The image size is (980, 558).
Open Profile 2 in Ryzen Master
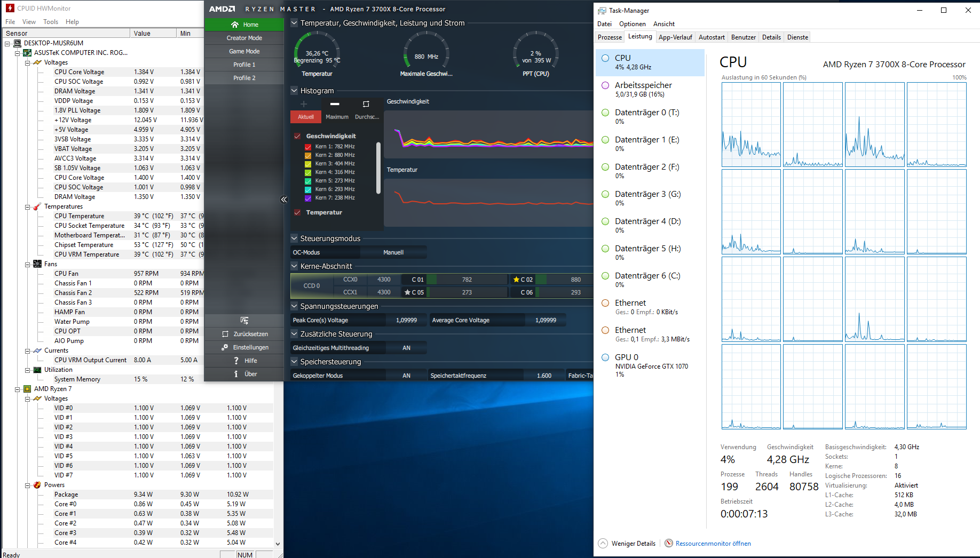point(244,78)
